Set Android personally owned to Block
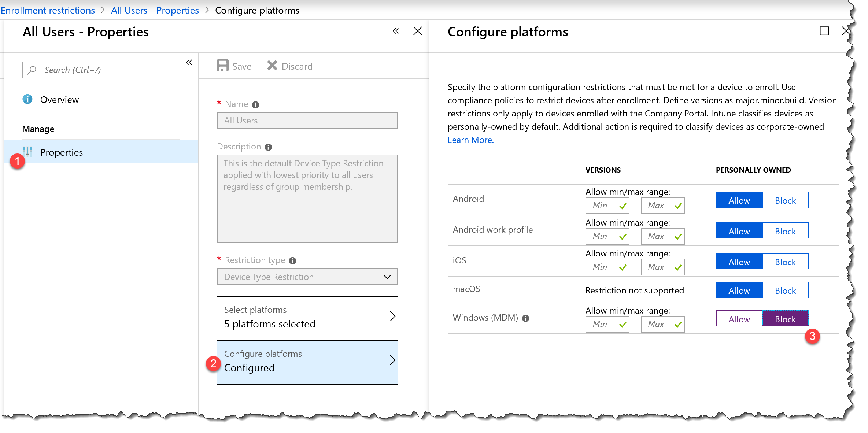Image resolution: width=868 pixels, height=433 pixels. point(785,200)
